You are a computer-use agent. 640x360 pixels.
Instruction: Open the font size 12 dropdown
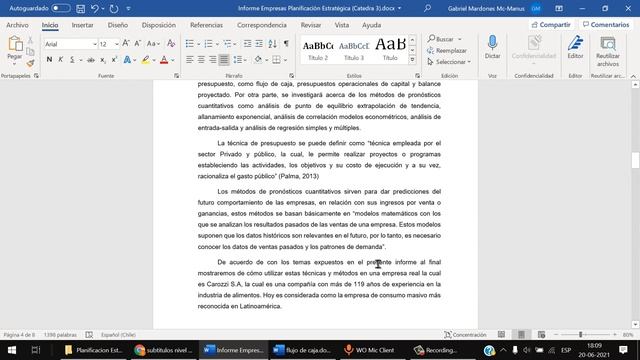click(x=117, y=44)
